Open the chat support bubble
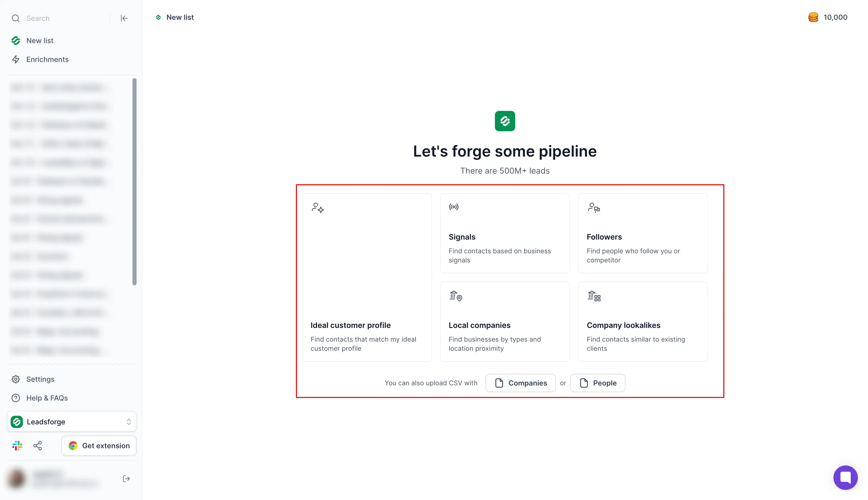868x500 pixels. [x=845, y=477]
